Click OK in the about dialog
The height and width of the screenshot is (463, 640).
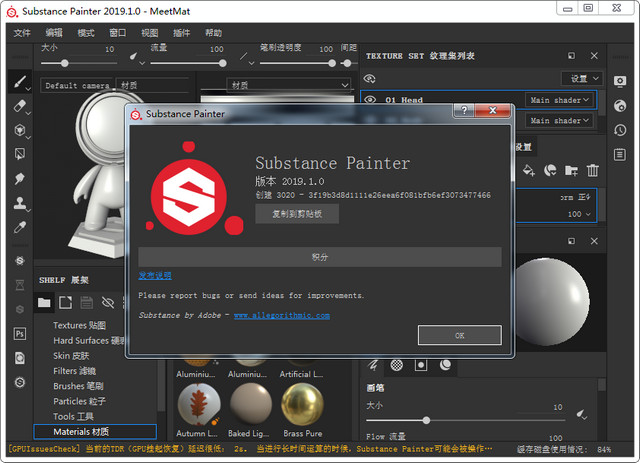click(x=459, y=335)
